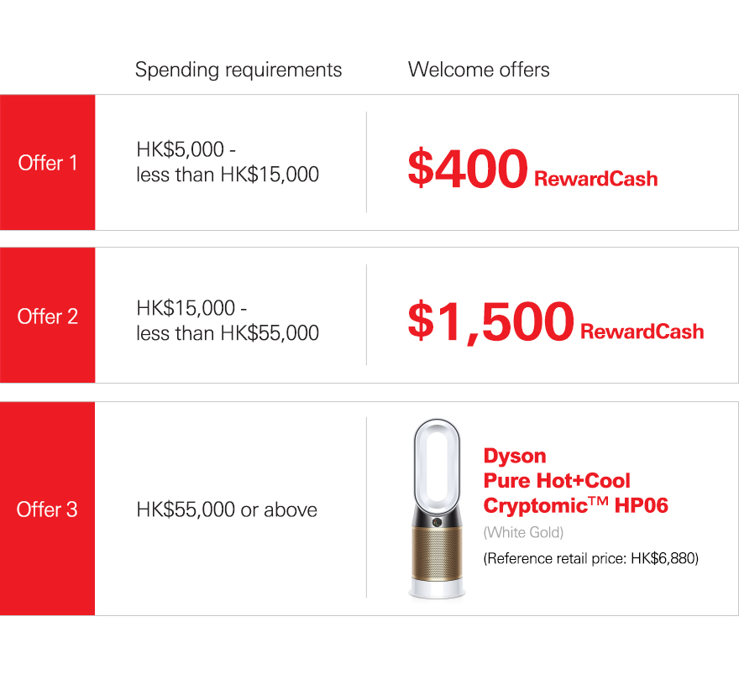The image size is (739, 700).
Task: Click the white loop amplifier of Dyson fan
Action: coord(437,464)
